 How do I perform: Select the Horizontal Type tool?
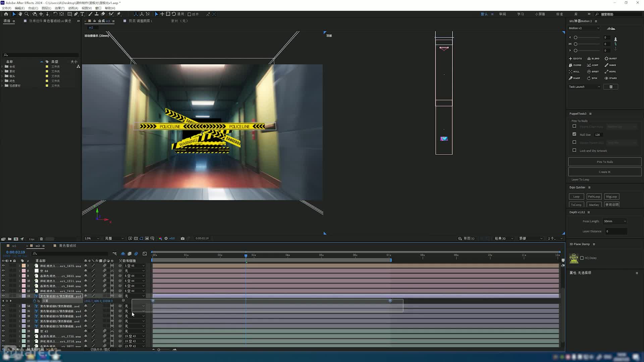click(x=82, y=14)
